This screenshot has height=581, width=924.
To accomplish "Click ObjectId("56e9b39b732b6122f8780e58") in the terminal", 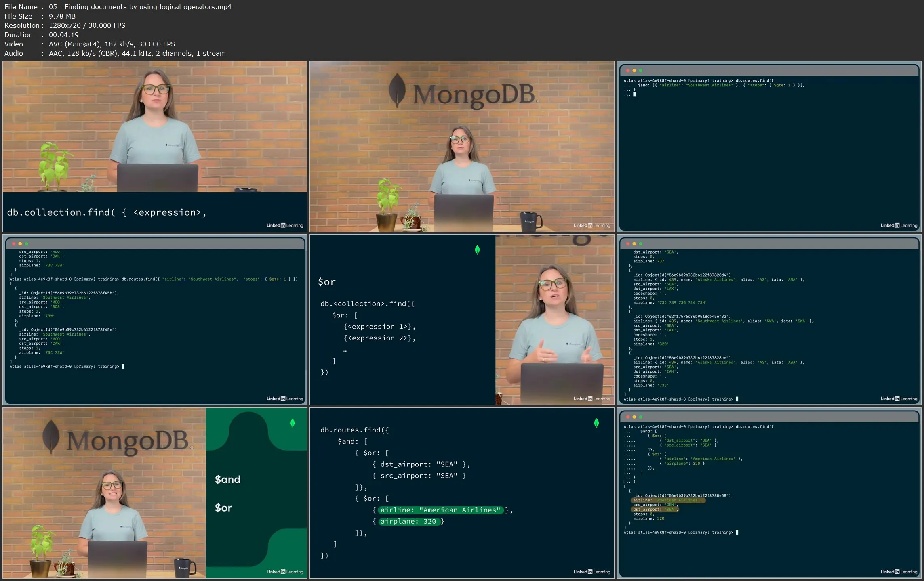I will point(689,495).
